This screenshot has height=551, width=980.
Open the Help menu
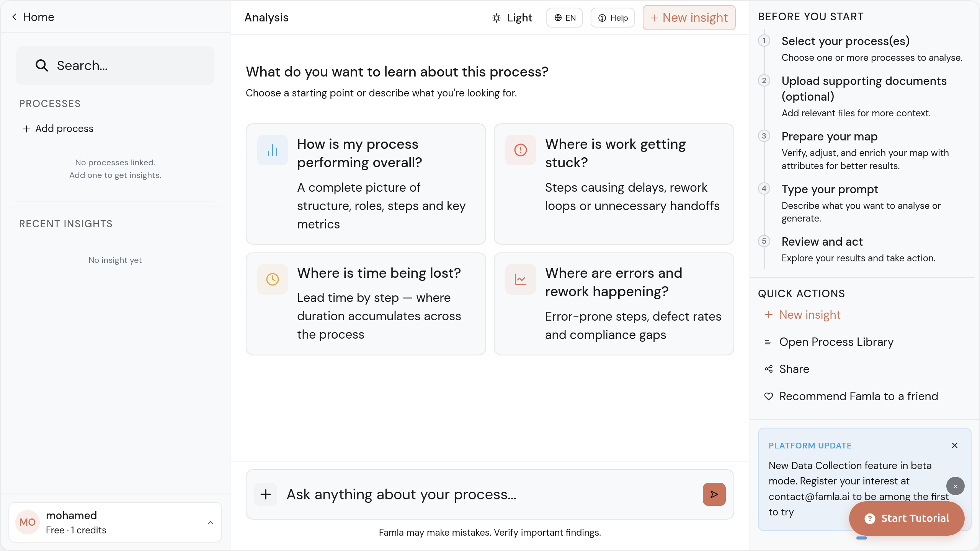613,18
